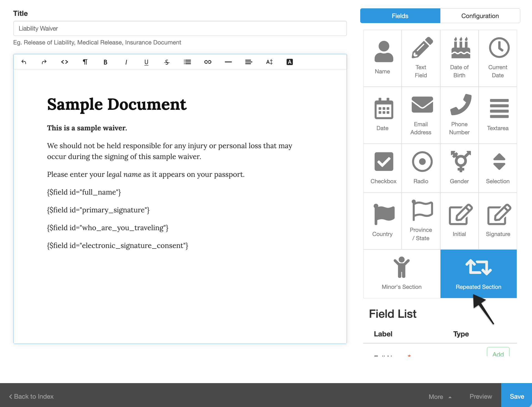Image resolution: width=532 pixels, height=407 pixels.
Task: Add a Textarea field
Action: tap(498, 115)
